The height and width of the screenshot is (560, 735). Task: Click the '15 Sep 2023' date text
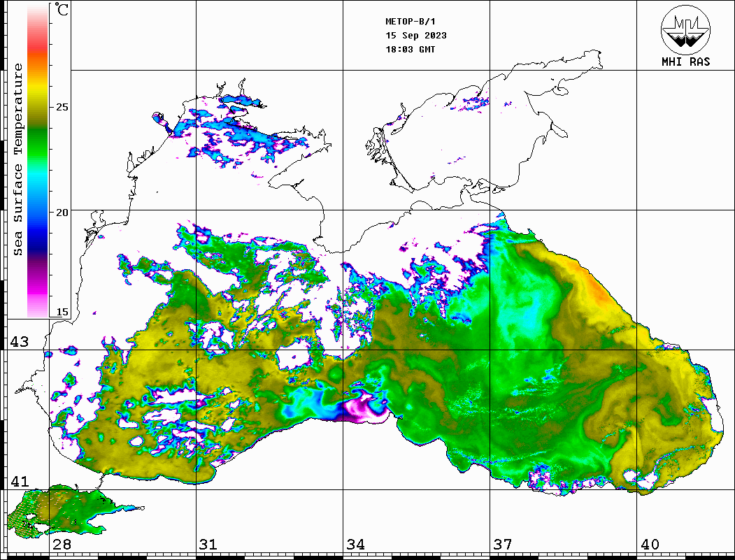click(416, 36)
